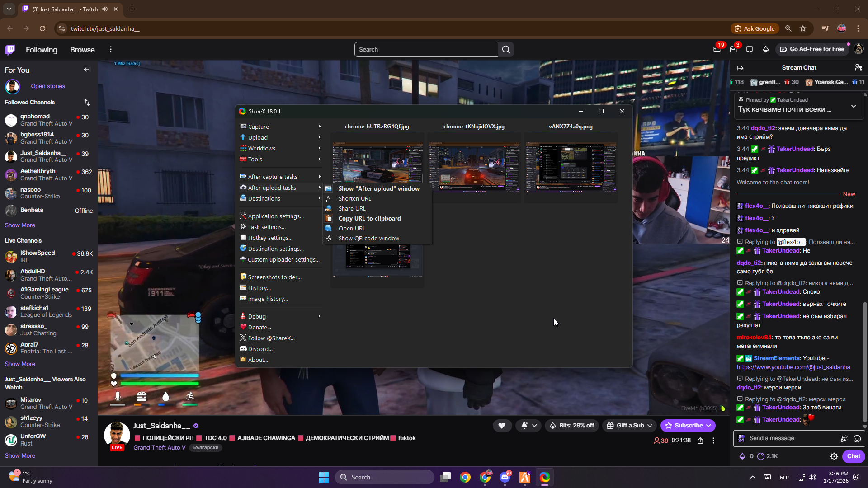Toggle Copy URL to clipboard task

tap(369, 218)
